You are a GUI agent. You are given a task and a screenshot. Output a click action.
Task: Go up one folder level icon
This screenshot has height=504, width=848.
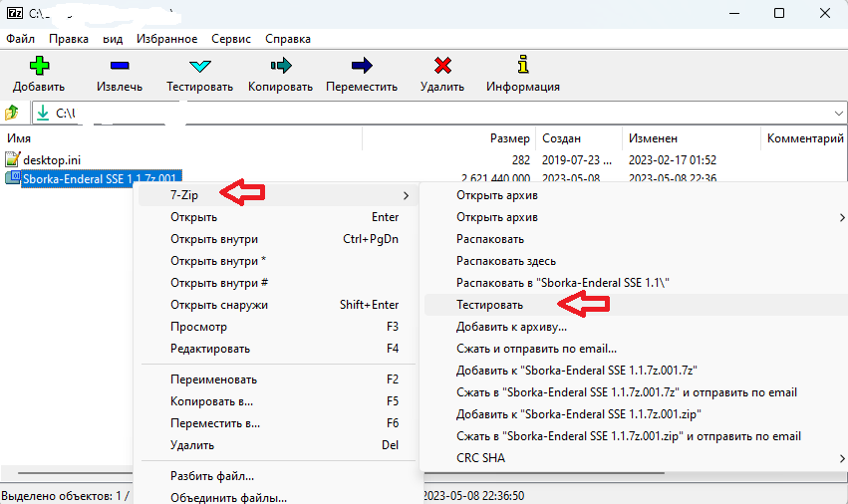click(13, 113)
